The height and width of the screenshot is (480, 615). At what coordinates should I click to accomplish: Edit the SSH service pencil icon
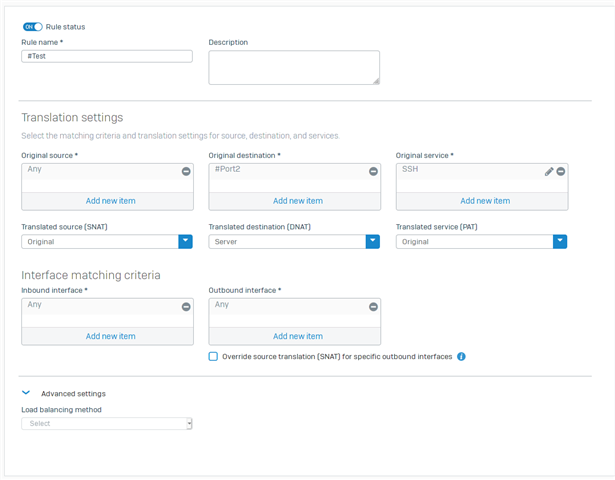click(549, 171)
